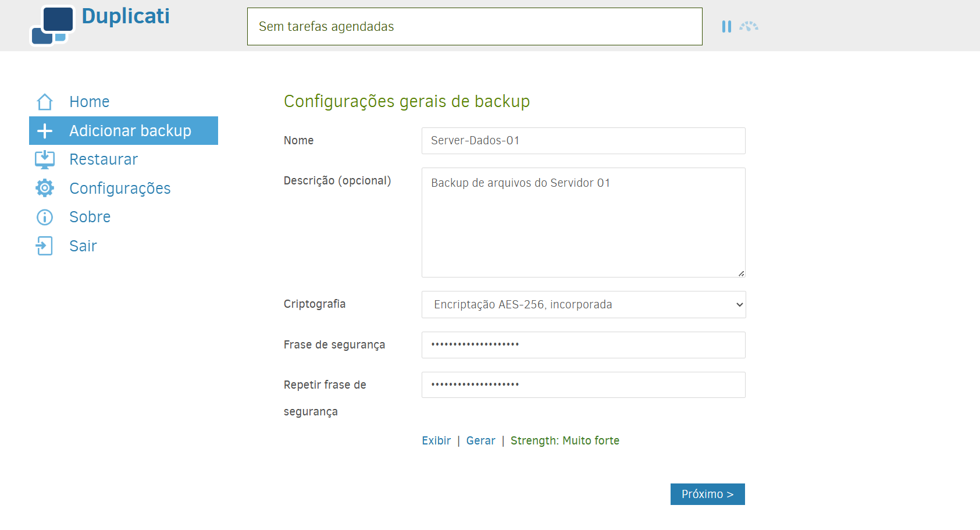Click the Repetir frase de segurança field

pyautogui.click(x=583, y=385)
